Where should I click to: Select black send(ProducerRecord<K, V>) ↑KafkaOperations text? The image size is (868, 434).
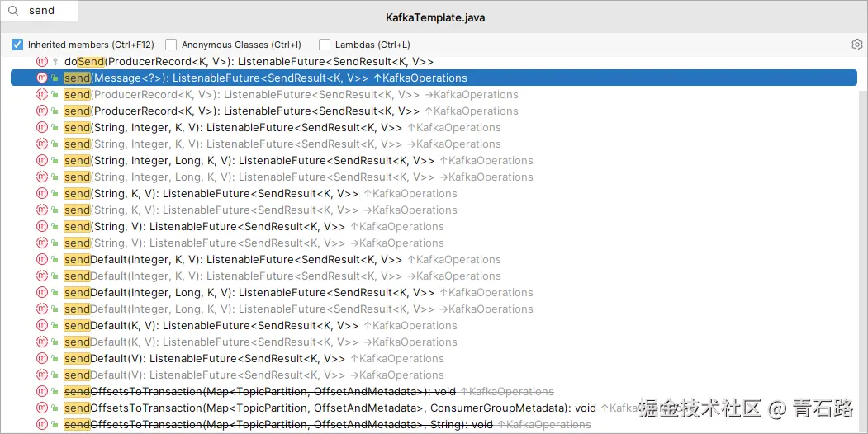pos(292,111)
